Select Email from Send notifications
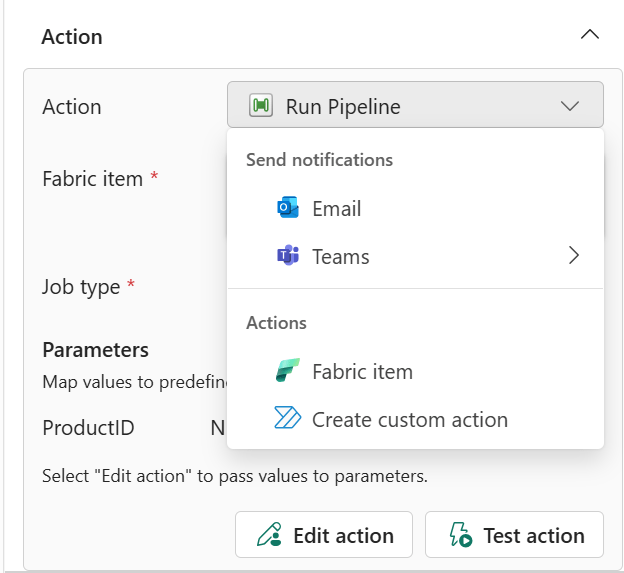 pos(336,208)
